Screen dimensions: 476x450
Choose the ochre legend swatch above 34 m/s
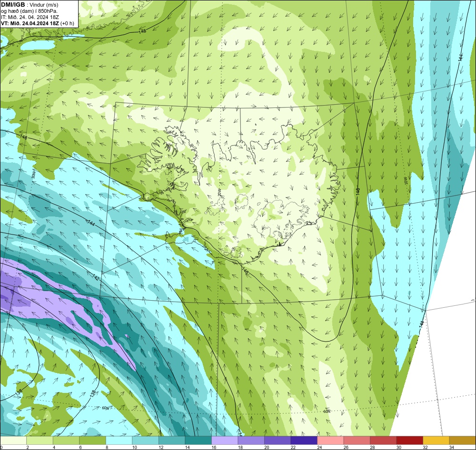[462, 440]
